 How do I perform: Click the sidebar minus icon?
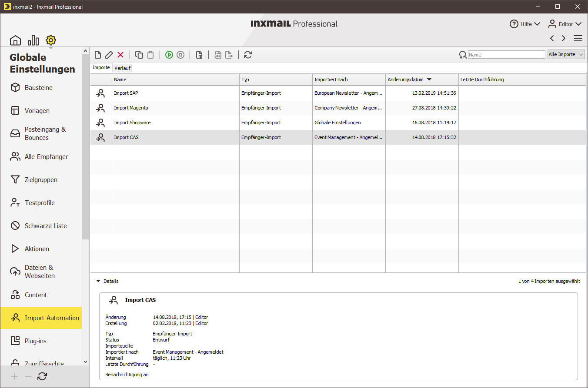(x=28, y=377)
